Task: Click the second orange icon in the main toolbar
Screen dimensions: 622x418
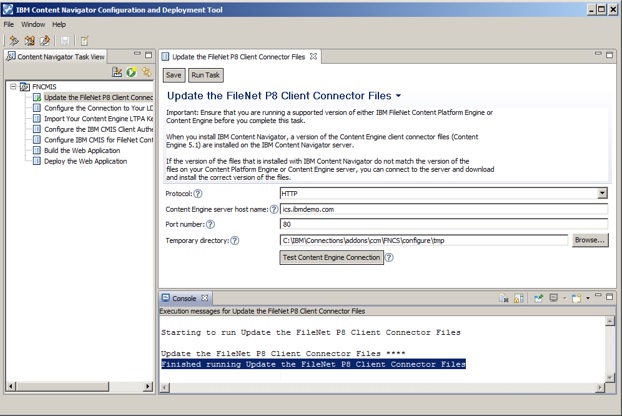Action: coord(30,40)
